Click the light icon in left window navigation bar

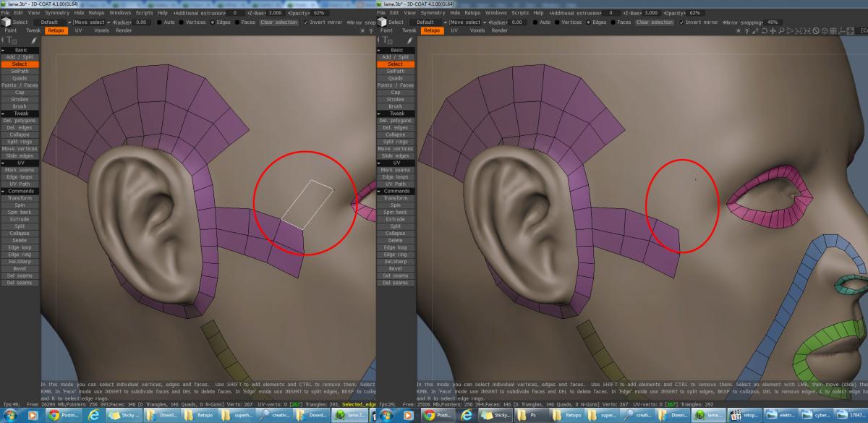(362, 31)
